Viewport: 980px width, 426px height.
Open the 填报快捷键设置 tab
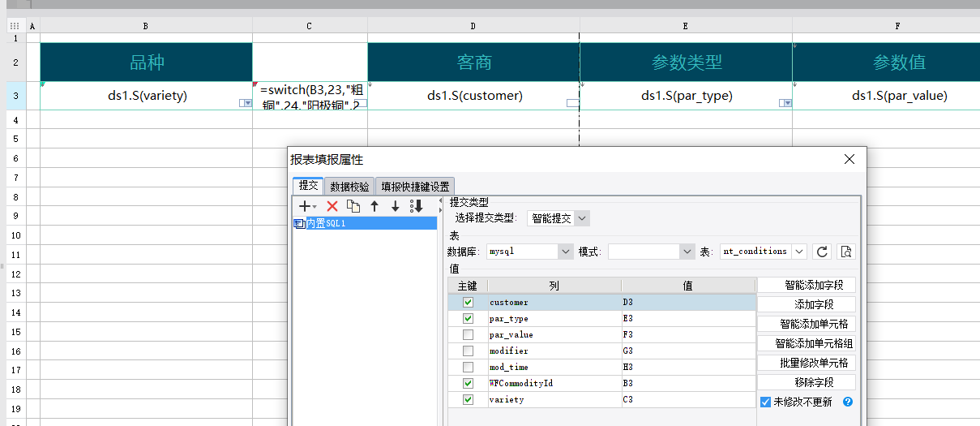[415, 187]
